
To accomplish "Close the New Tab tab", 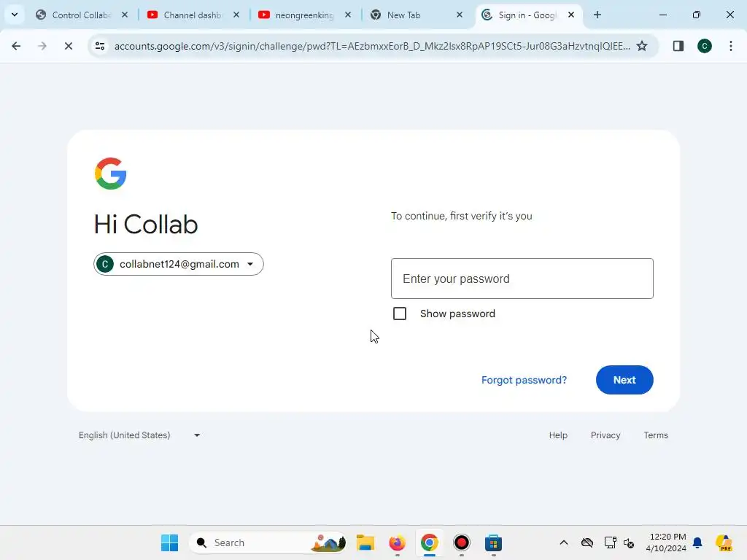I will click(x=460, y=15).
